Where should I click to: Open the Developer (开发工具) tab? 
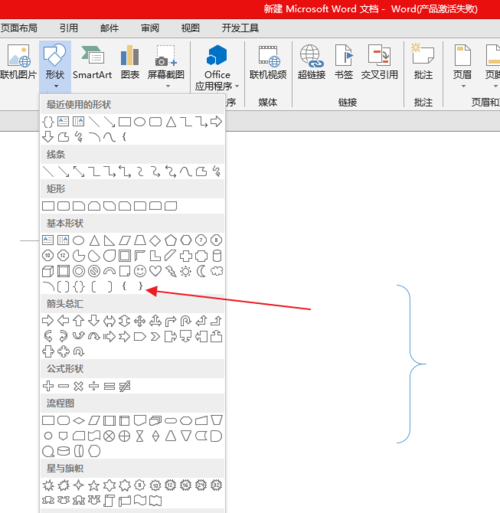click(240, 28)
